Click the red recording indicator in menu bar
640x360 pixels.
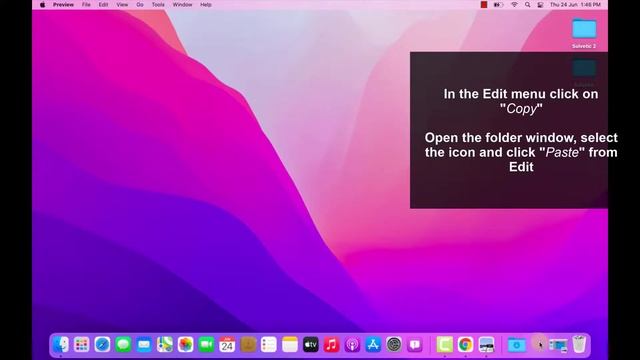coord(484,5)
